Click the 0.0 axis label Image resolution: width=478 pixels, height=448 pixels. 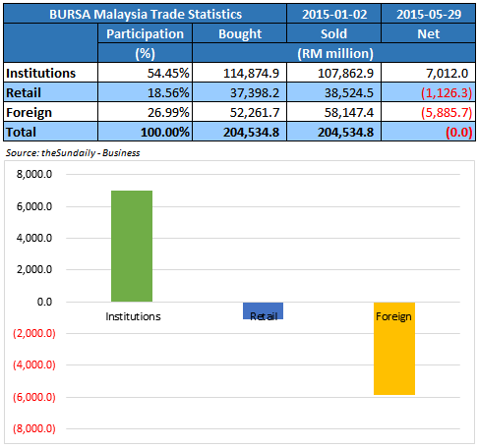click(44, 302)
